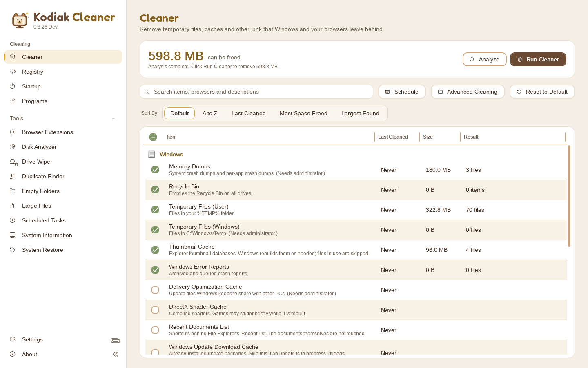Uncheck Temporary Files (User) checkbox
588x368 pixels.
[x=155, y=210]
